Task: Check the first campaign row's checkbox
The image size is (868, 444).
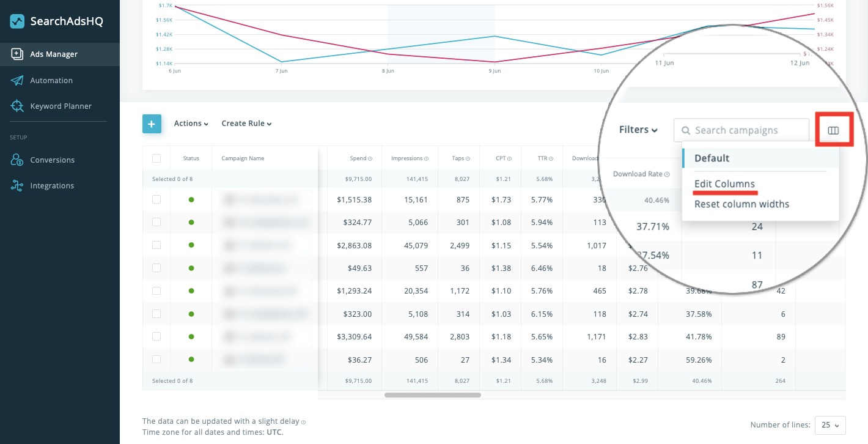Action: [x=156, y=199]
